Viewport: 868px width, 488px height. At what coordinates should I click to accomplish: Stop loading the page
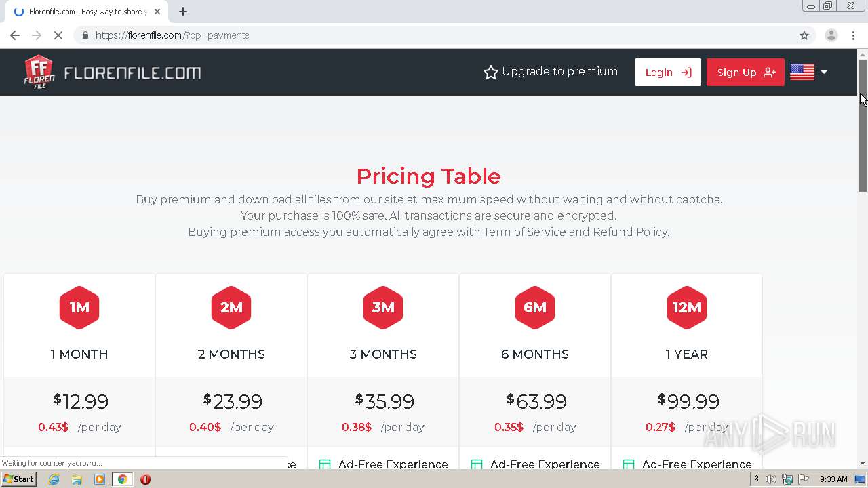pos(58,35)
